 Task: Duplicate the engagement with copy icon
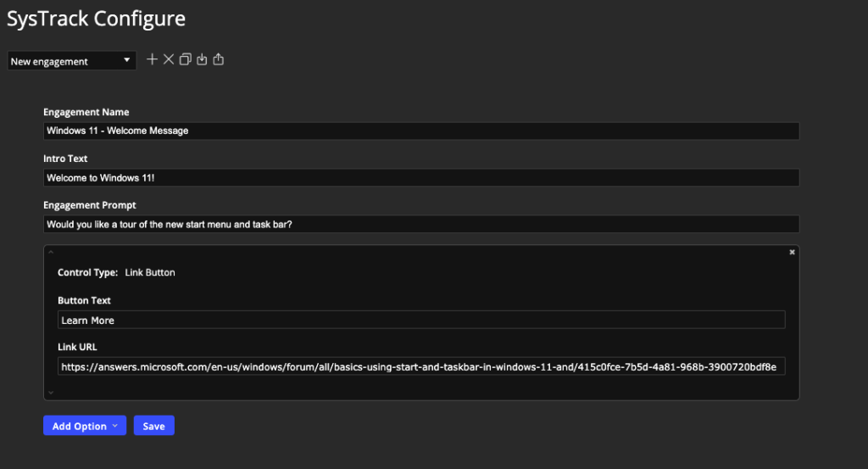coord(186,59)
